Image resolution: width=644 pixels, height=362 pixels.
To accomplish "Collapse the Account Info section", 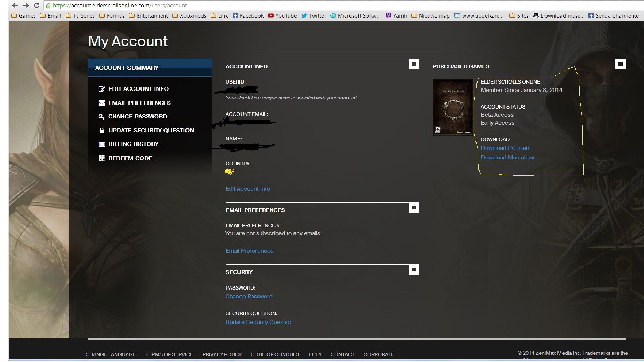I will [413, 64].
